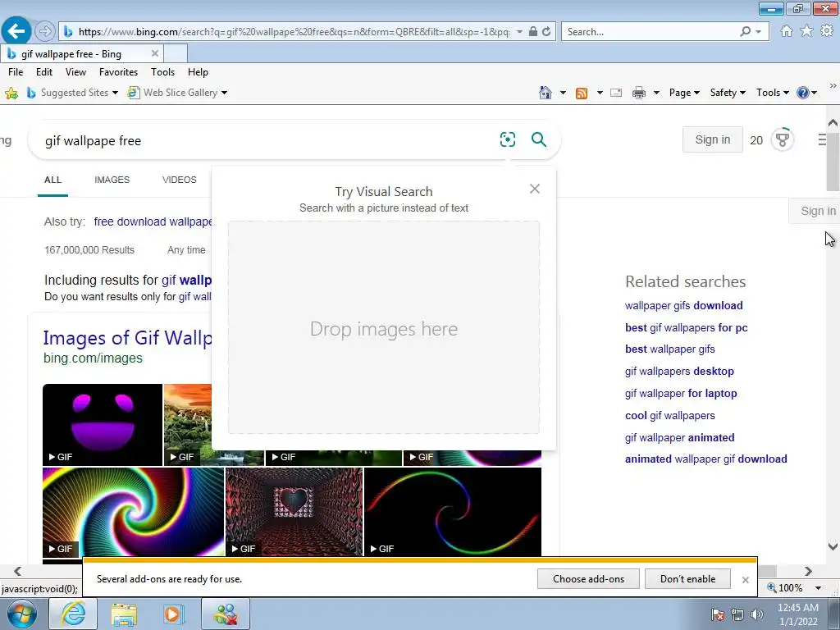This screenshot has width=840, height=630.
Task: Click the network tray icon
Action: (737, 614)
